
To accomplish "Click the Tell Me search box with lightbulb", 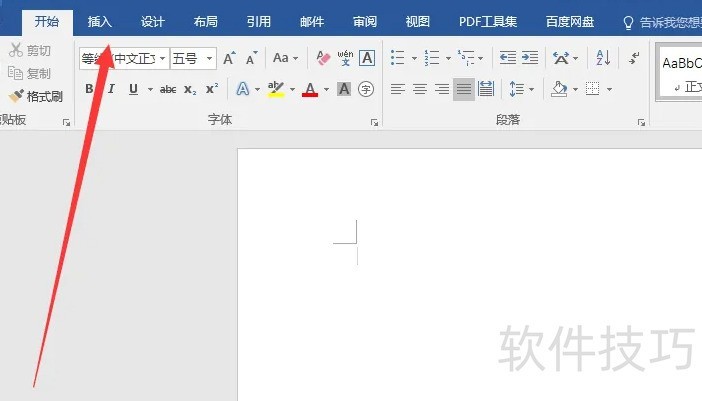I will click(662, 22).
